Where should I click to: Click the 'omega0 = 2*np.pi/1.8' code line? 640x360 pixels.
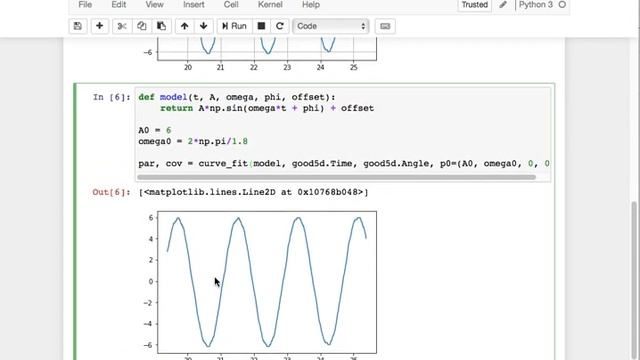(x=193, y=141)
